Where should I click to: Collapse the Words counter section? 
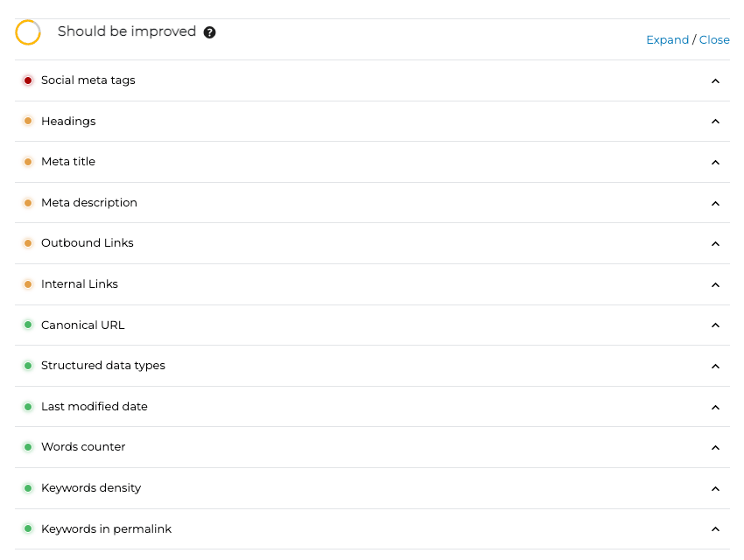(715, 447)
